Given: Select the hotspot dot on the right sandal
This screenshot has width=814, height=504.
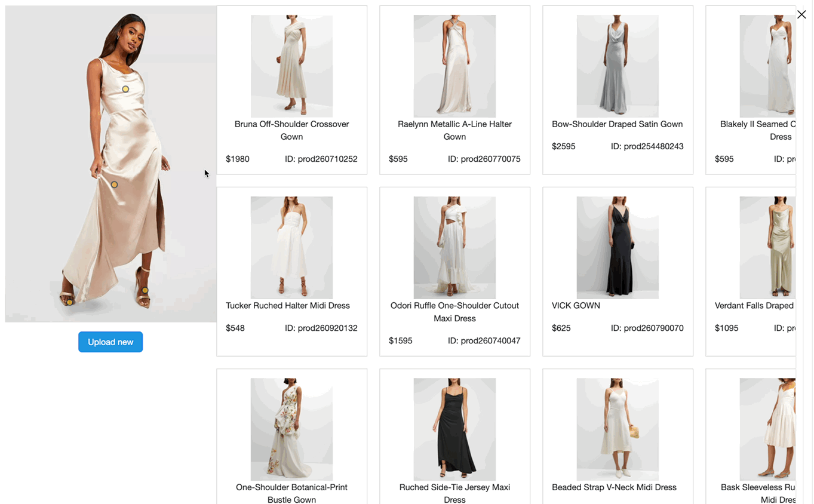Looking at the screenshot, I should point(145,290).
